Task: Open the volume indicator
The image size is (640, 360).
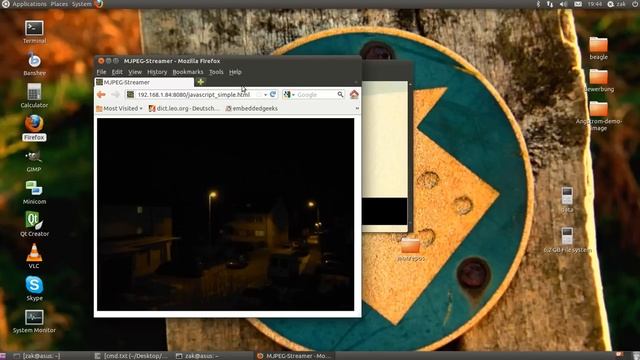Action: point(564,4)
